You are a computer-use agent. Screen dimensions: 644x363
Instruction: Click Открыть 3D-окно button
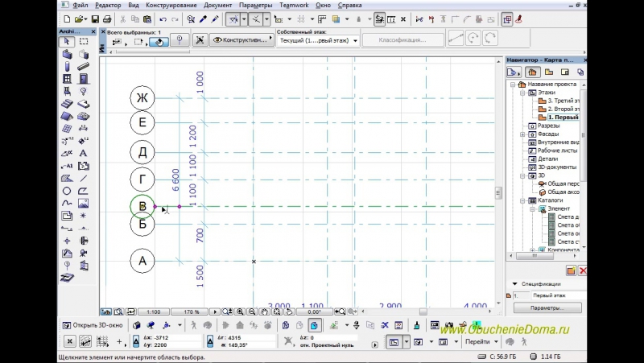tap(93, 325)
